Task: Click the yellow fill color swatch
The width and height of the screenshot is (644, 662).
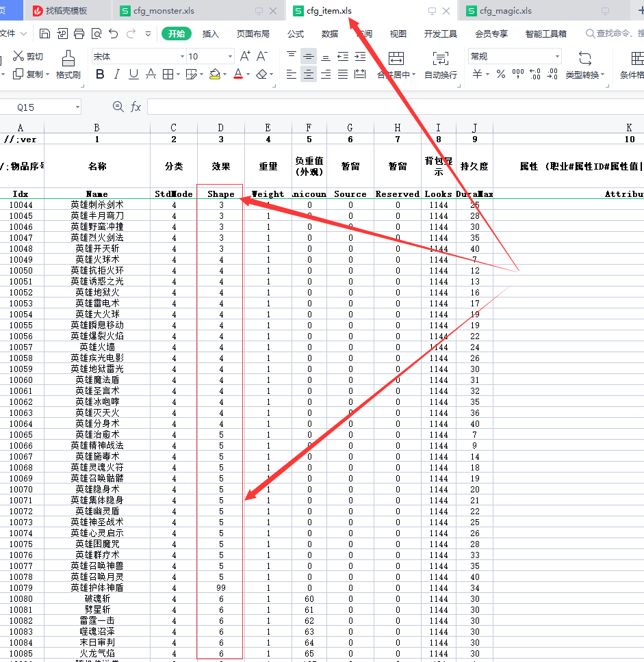Action: pyautogui.click(x=214, y=75)
